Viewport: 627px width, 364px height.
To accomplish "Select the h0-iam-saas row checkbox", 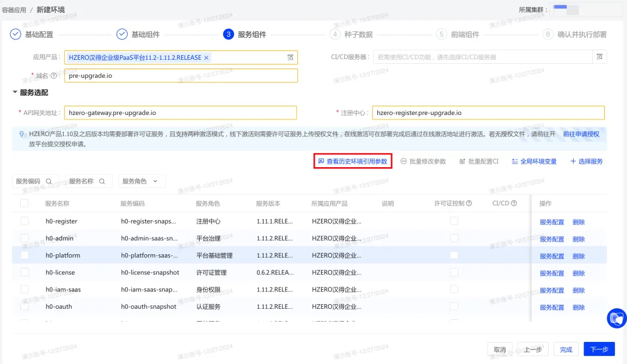I will pyautogui.click(x=24, y=289).
